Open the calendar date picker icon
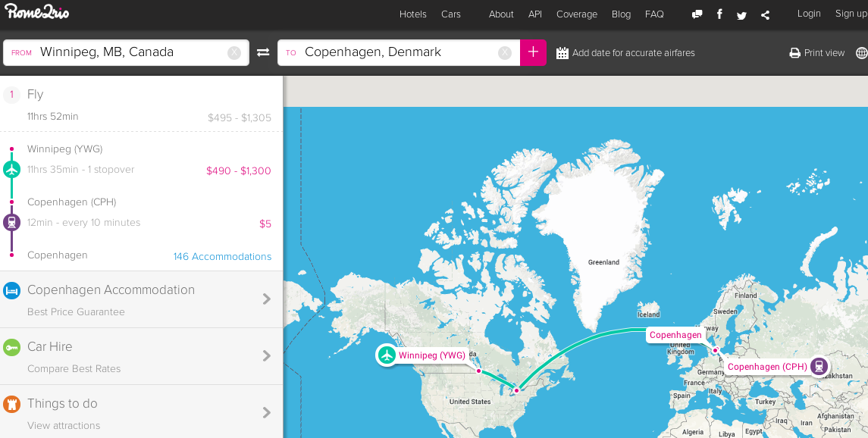 (x=562, y=53)
